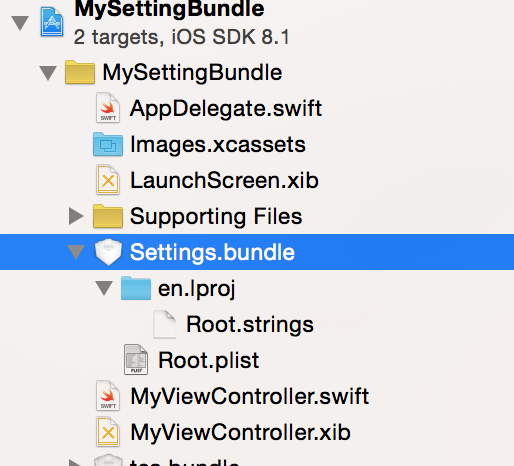Click the Images.xcassets asset catalog icon
Screen dimensions: 514x466
coord(108,144)
